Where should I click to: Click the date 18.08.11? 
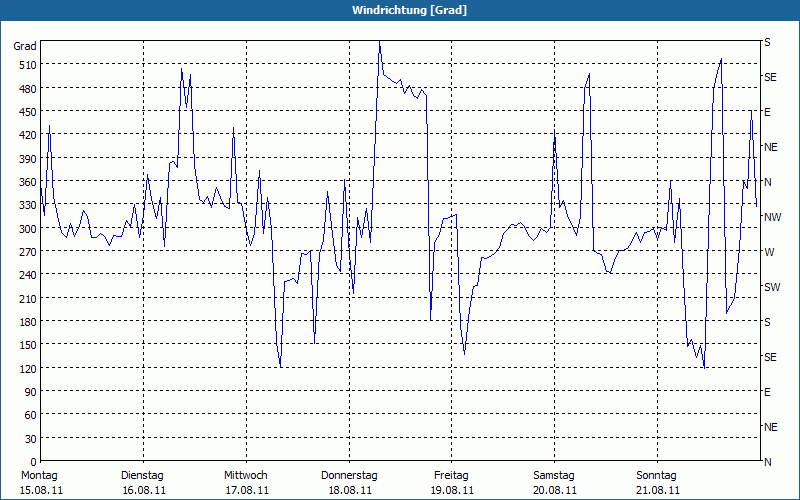[x=351, y=490]
